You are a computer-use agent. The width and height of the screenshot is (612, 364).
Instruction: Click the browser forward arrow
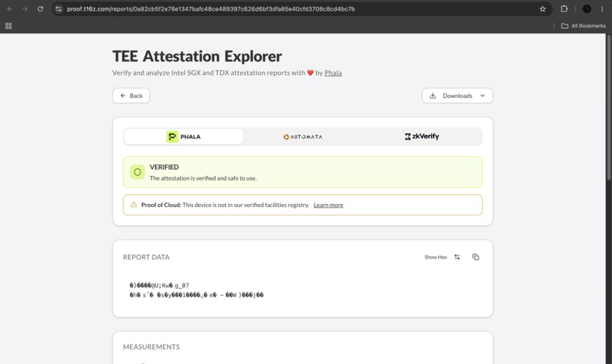point(25,9)
